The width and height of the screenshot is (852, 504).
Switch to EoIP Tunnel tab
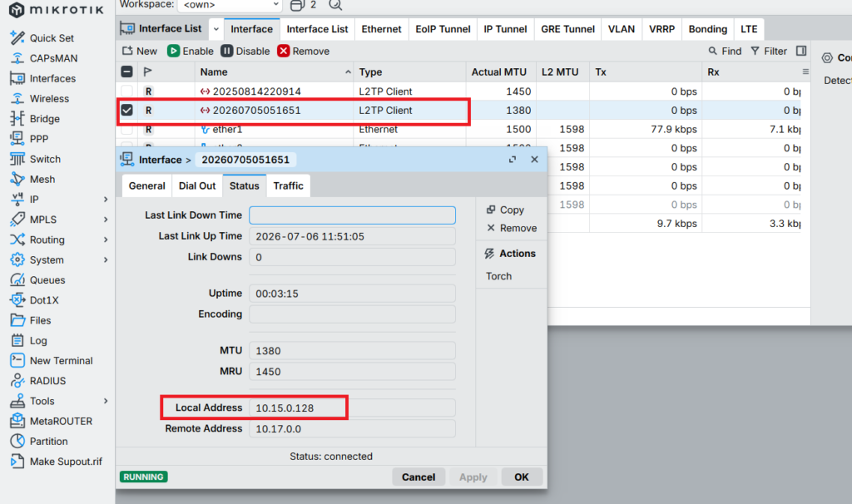point(443,29)
